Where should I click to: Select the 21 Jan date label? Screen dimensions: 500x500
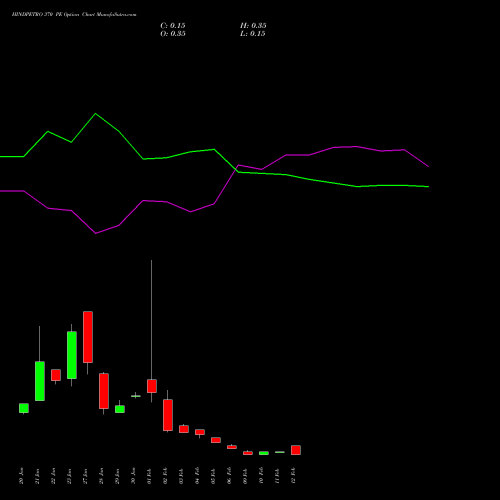click(37, 476)
